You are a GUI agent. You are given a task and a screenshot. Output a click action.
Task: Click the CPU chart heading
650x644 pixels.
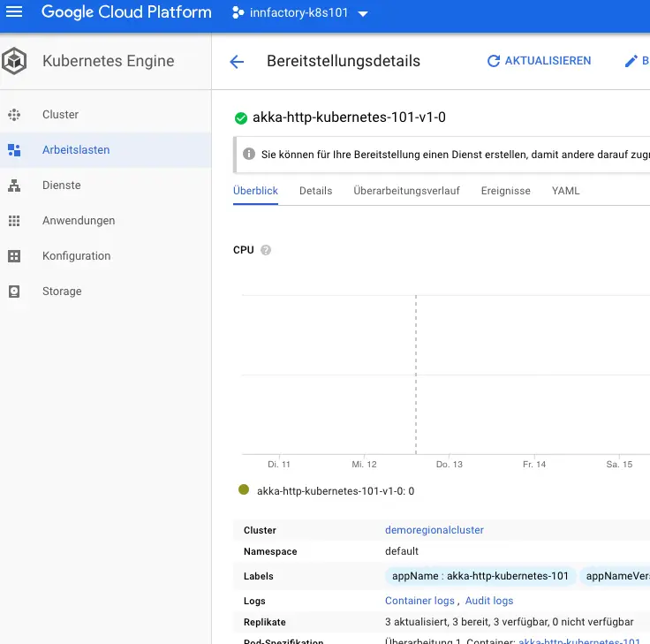tap(244, 250)
